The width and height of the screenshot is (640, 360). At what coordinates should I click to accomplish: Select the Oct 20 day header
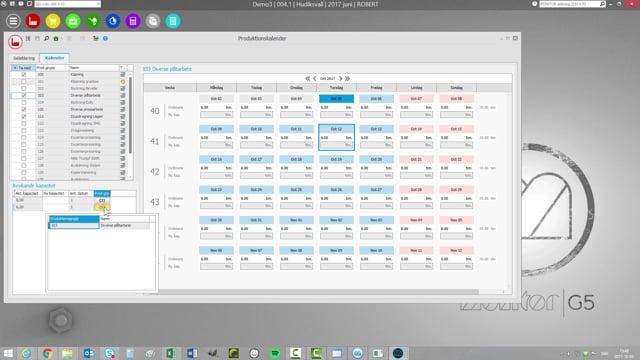[x=376, y=159]
